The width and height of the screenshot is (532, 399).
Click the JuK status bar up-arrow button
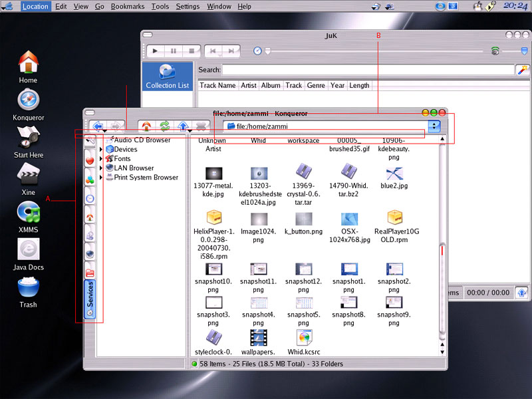coord(522,293)
